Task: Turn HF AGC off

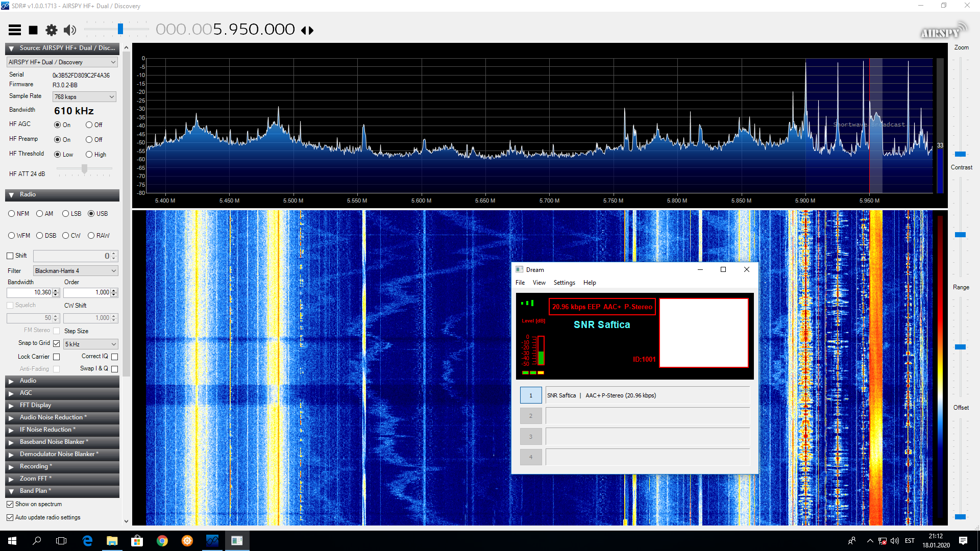Action: tap(89, 125)
